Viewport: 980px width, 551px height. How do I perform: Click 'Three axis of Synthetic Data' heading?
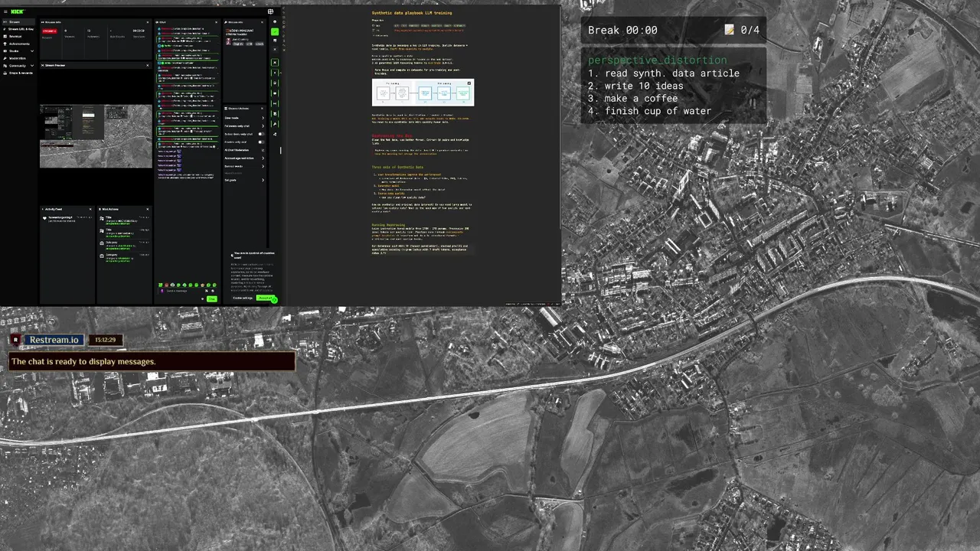coord(397,167)
